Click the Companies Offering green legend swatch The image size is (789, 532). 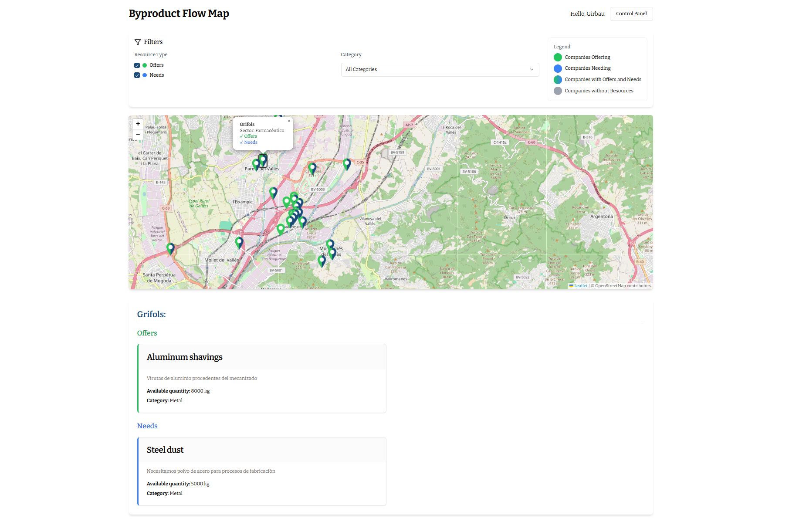tap(558, 58)
